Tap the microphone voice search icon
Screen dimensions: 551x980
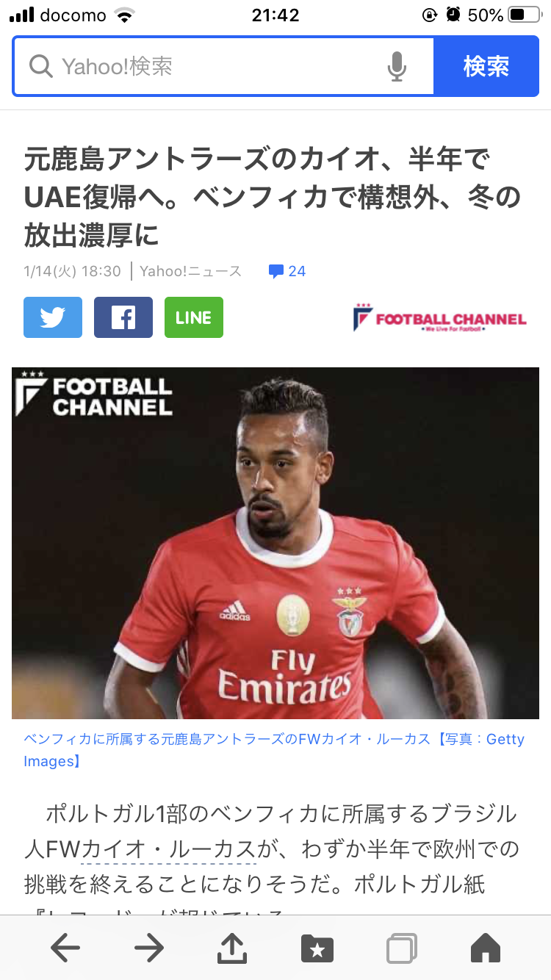[x=397, y=67]
